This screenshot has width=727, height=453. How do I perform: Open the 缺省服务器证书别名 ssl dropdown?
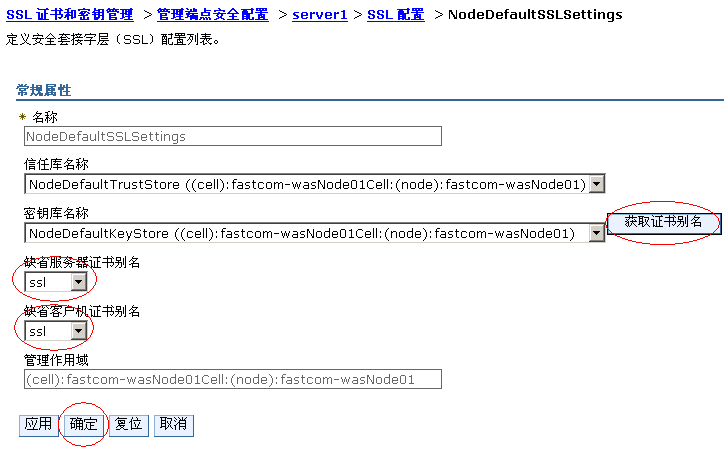click(56, 282)
